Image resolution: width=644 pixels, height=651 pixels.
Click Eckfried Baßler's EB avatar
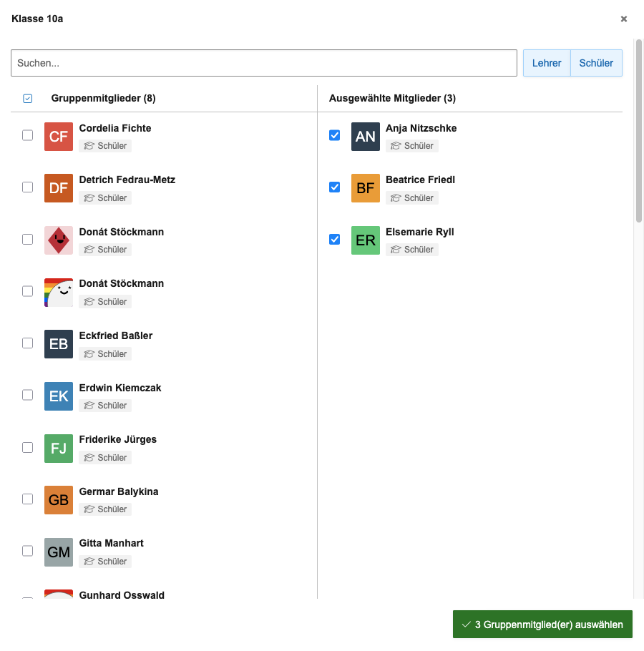coord(59,344)
